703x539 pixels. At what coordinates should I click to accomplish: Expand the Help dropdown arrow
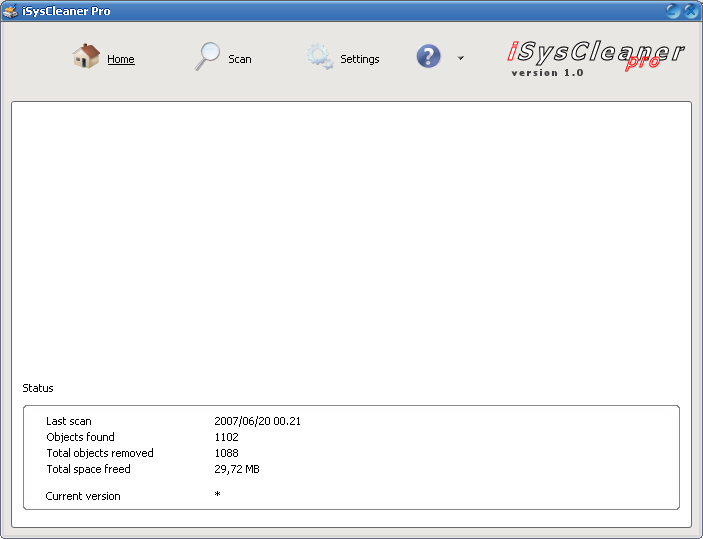[460, 58]
